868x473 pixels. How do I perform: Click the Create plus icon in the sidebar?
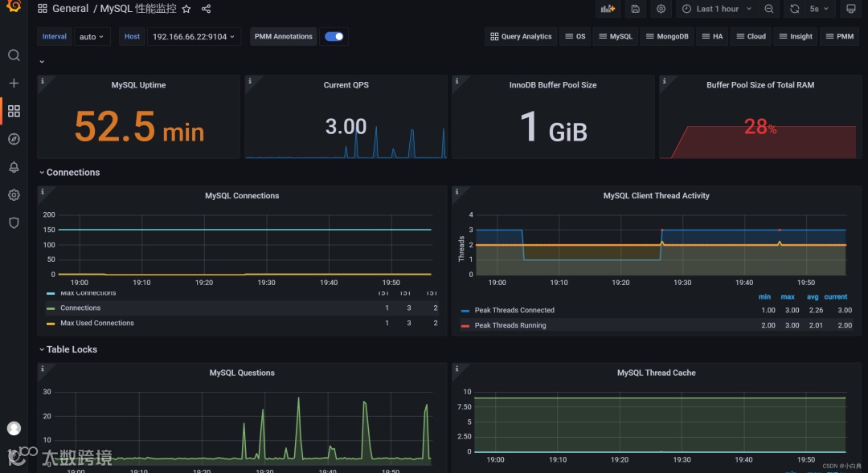pos(14,83)
